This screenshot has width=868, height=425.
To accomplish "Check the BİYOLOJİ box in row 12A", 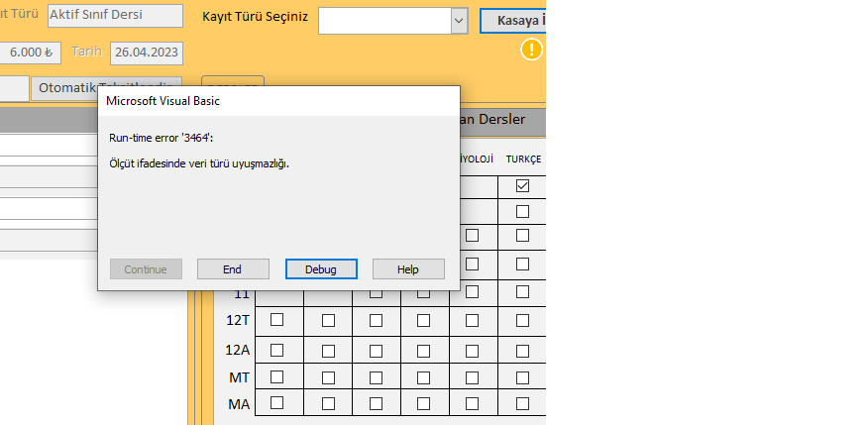I will coord(472,349).
